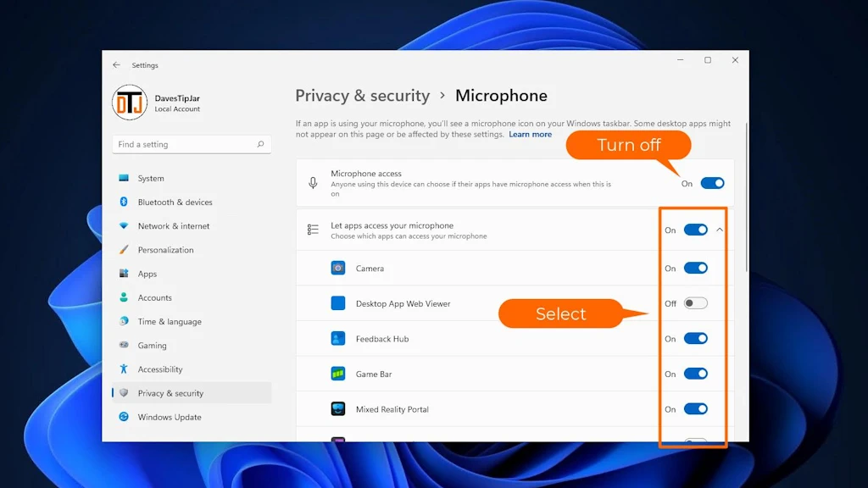This screenshot has width=868, height=488.
Task: Open Time & language settings
Action: pos(192,321)
